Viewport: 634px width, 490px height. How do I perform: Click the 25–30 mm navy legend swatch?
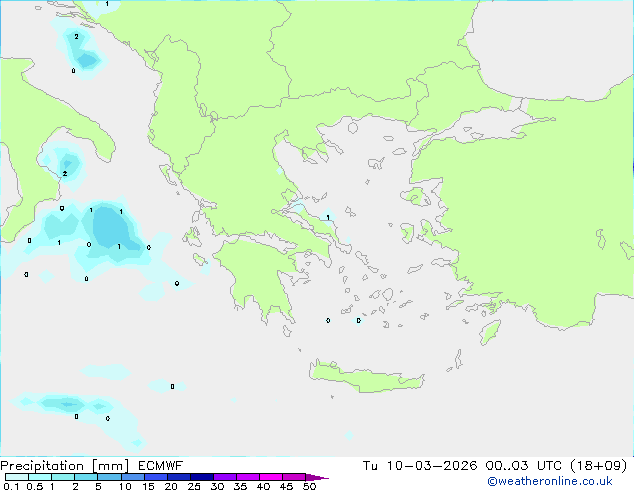pyautogui.click(x=202, y=477)
